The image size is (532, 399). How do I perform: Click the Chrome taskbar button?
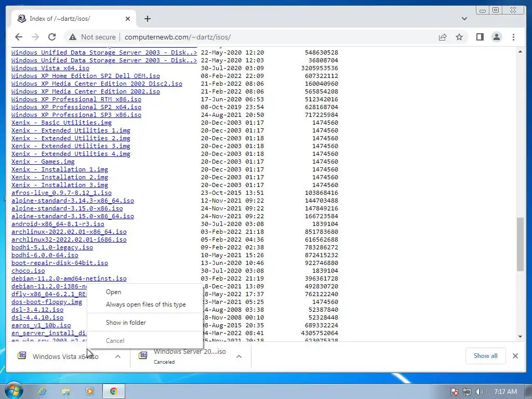click(113, 391)
